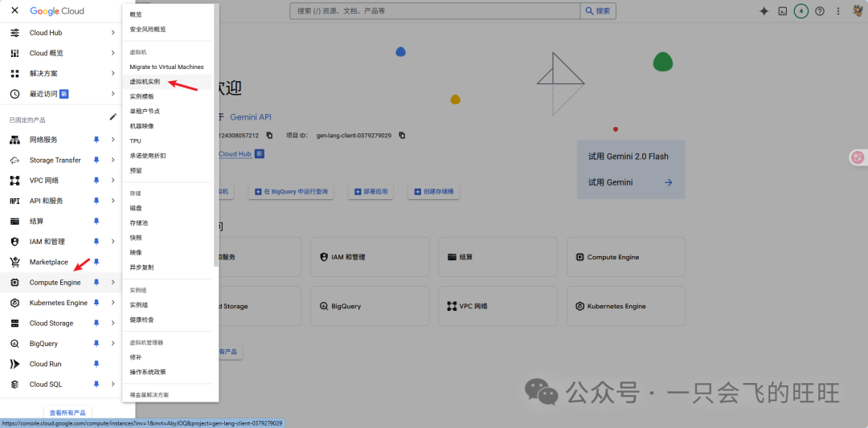This screenshot has height=428, width=868.
Task: Unpin Marketplace pin icon
Action: coord(96,262)
